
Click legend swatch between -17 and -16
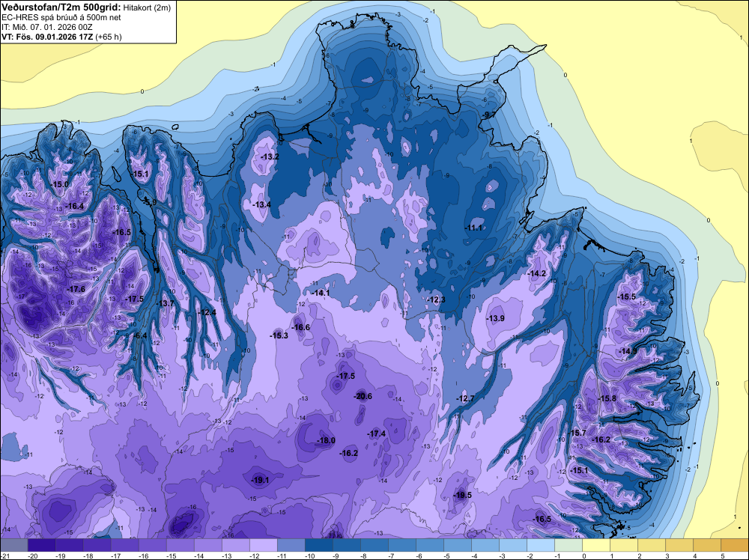pyautogui.click(x=124, y=545)
